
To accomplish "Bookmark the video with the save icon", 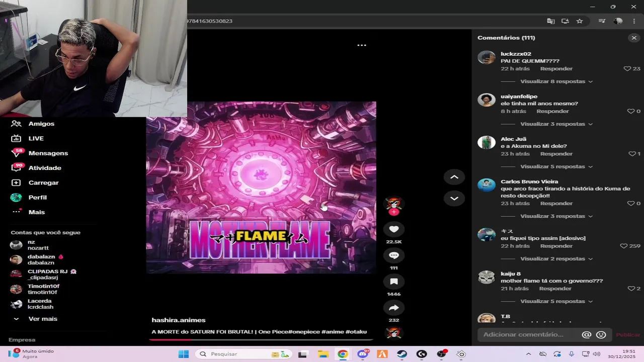I will coord(394,282).
